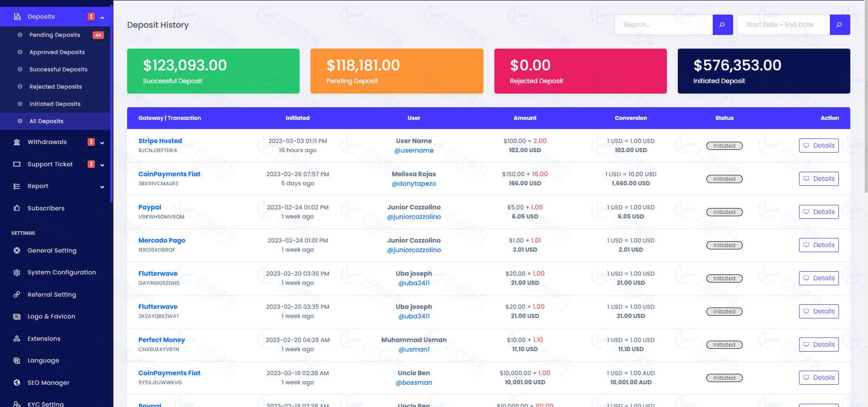The width and height of the screenshot is (868, 407).
Task: Click the Conversion column header
Action: pyautogui.click(x=631, y=118)
